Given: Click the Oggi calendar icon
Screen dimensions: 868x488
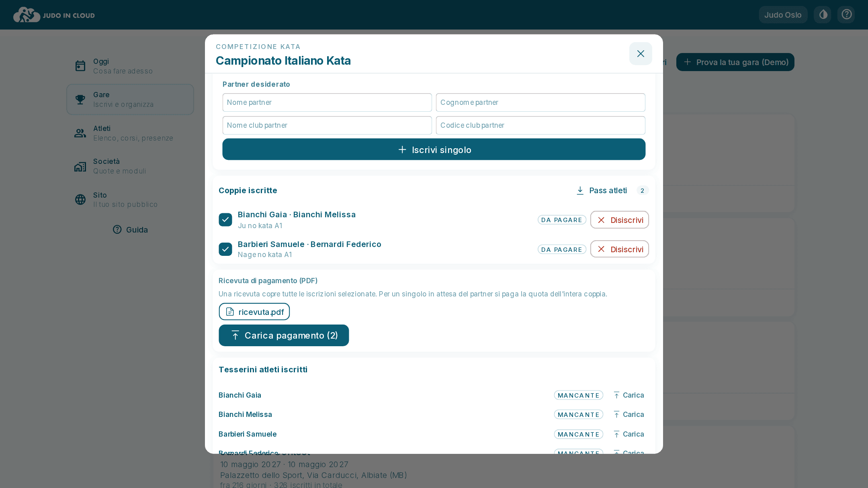Looking at the screenshot, I should (x=80, y=66).
